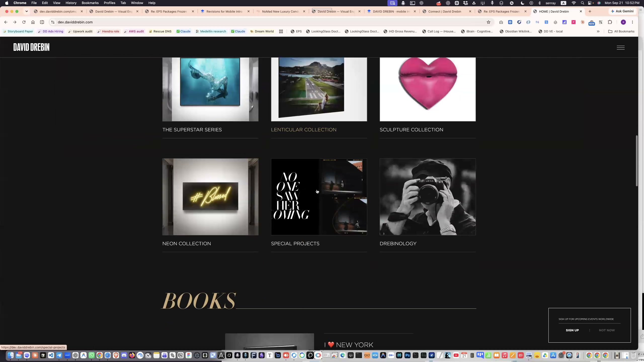Open the Dream World bookmark
This screenshot has width=644, height=362.
(262, 31)
